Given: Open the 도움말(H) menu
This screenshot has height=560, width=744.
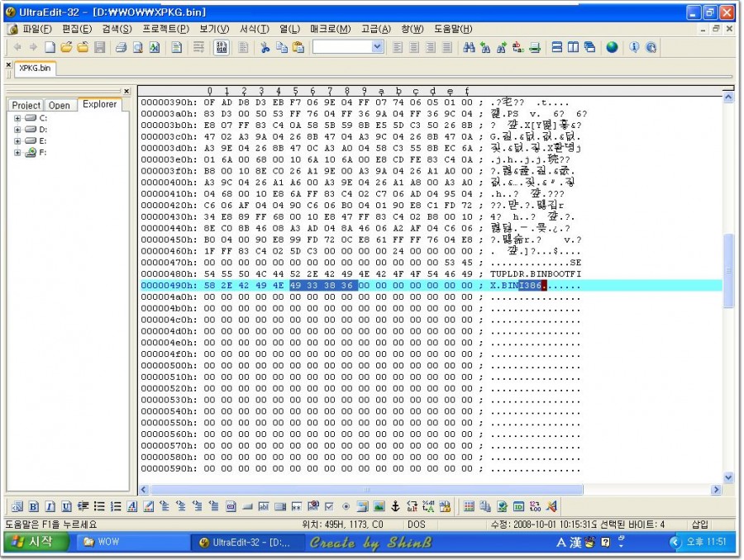Looking at the screenshot, I should pos(453,29).
